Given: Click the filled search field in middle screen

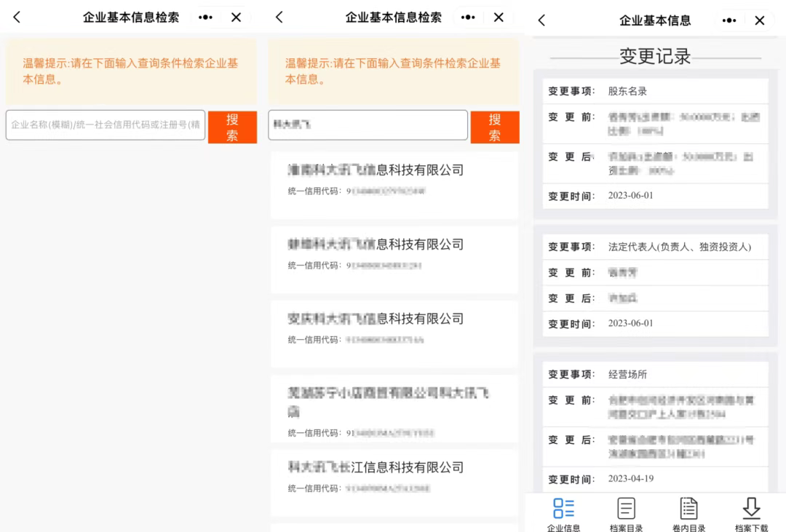Looking at the screenshot, I should click(368, 125).
